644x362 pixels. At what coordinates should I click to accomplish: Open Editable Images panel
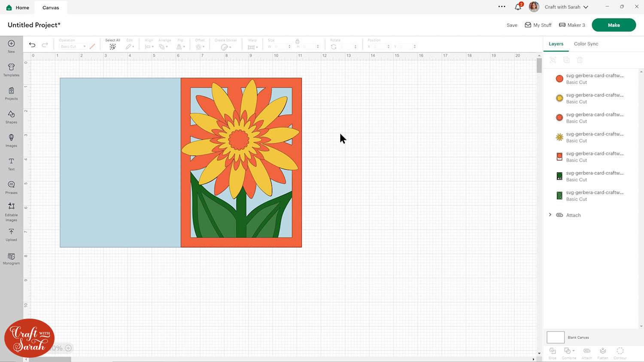11,211
